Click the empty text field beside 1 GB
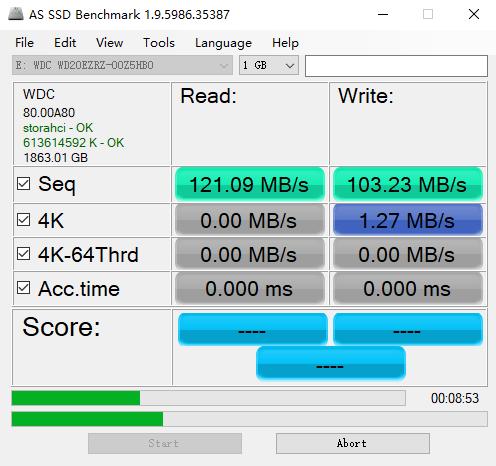The image size is (496, 466). [396, 66]
